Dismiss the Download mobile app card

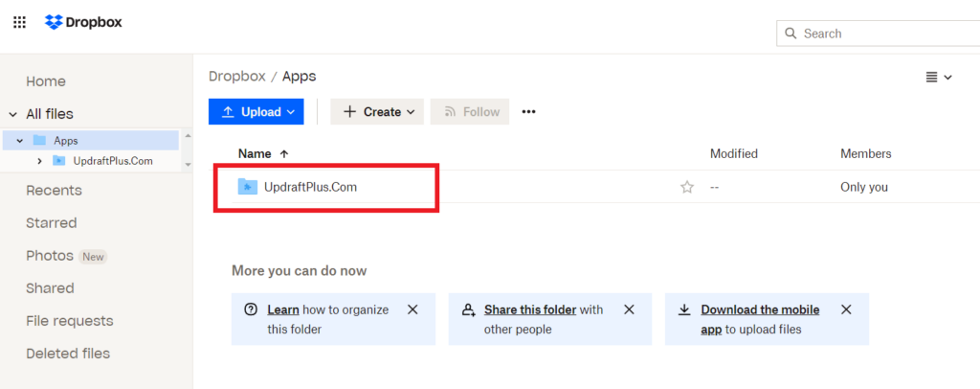[846, 309]
